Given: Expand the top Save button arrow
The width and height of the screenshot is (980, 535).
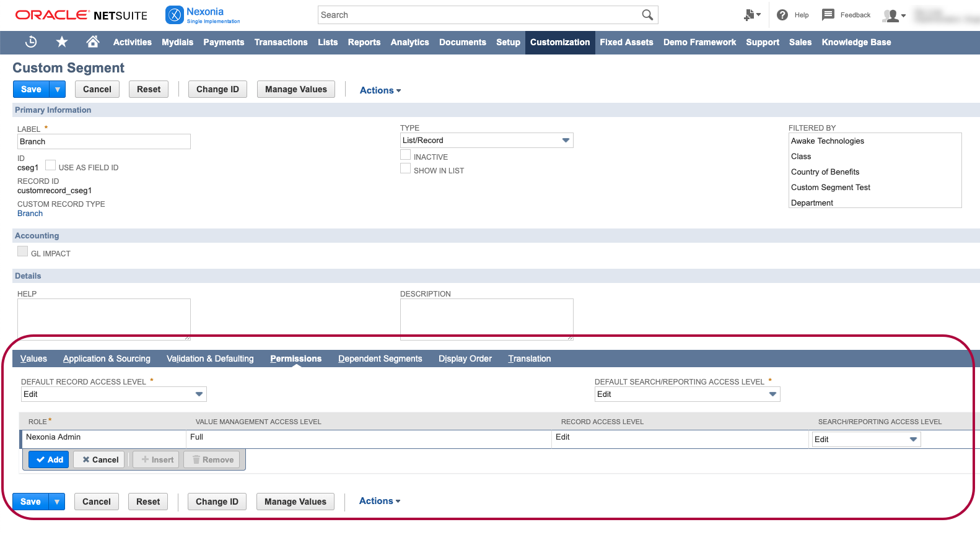Looking at the screenshot, I should tap(58, 89).
